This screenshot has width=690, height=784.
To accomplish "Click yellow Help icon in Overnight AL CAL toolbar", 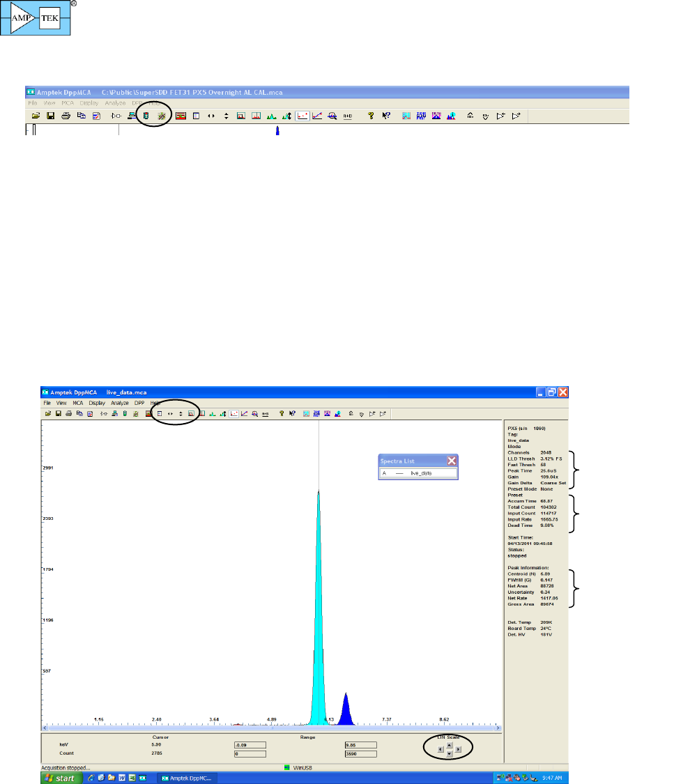I will 371,116.
